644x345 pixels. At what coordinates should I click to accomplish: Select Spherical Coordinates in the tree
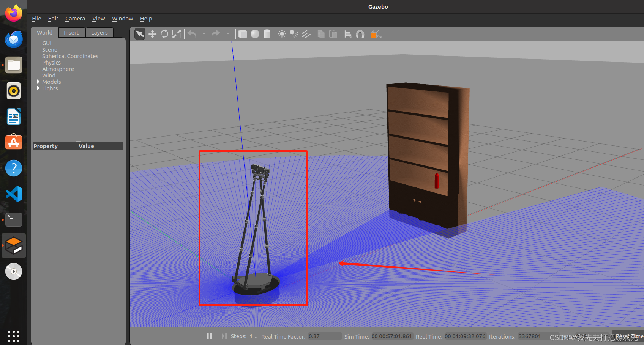pos(70,56)
